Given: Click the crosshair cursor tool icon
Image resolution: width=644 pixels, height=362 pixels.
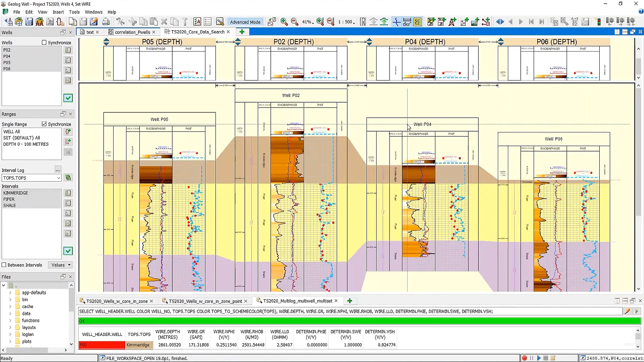Looking at the screenshot, I should coord(396,22).
